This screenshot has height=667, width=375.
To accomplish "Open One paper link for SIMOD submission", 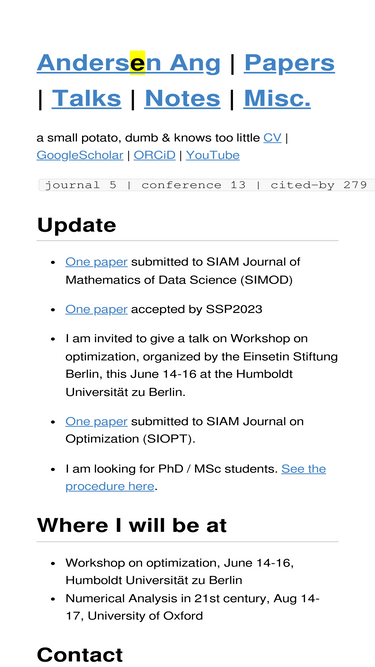I will tap(96, 262).
